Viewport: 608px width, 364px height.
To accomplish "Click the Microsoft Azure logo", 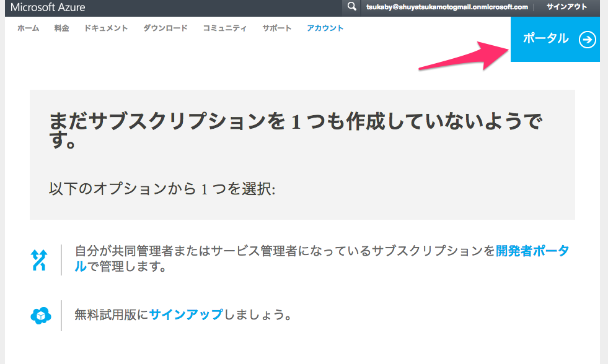I will tap(48, 7).
